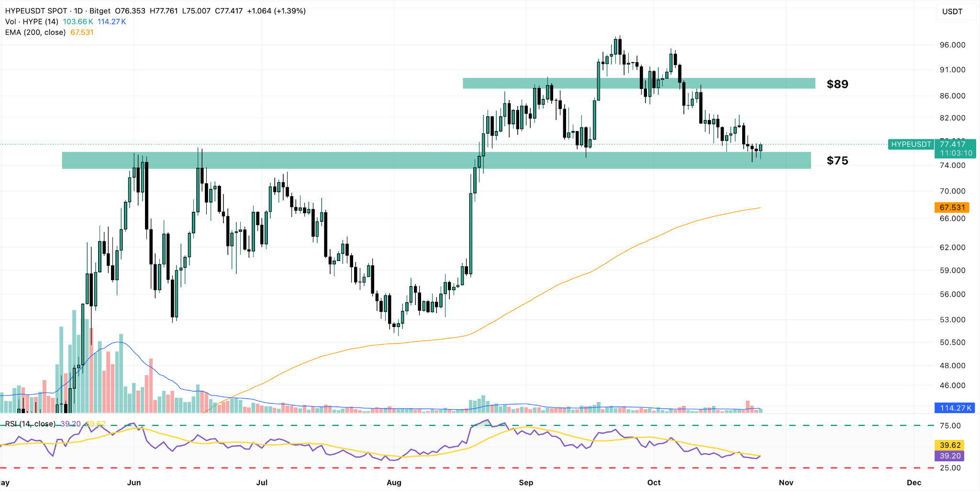The width and height of the screenshot is (980, 491).
Task: Click the 62.000 price axis value
Action: [x=952, y=247]
